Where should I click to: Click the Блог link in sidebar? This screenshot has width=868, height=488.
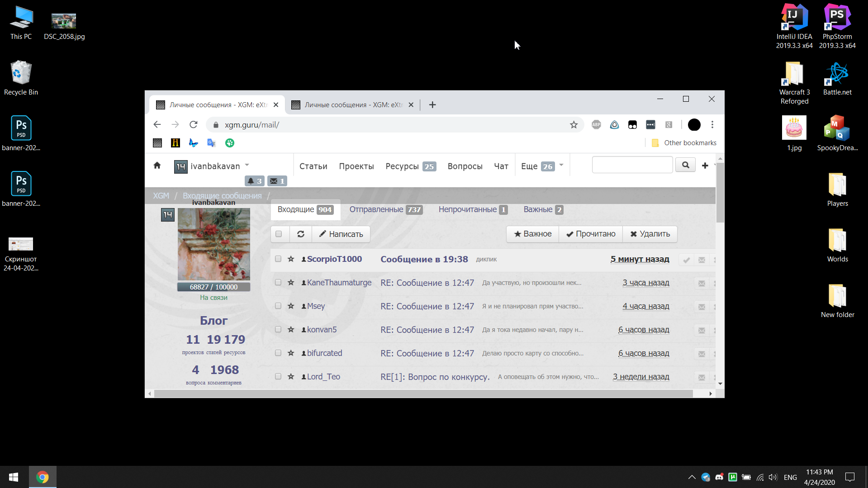(213, 321)
